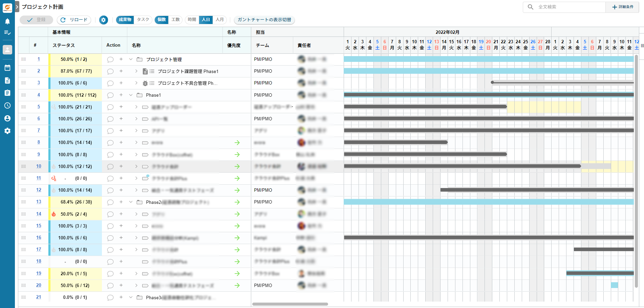Switch the time unit to 人月
This screenshot has height=308, width=644.
pyautogui.click(x=219, y=20)
